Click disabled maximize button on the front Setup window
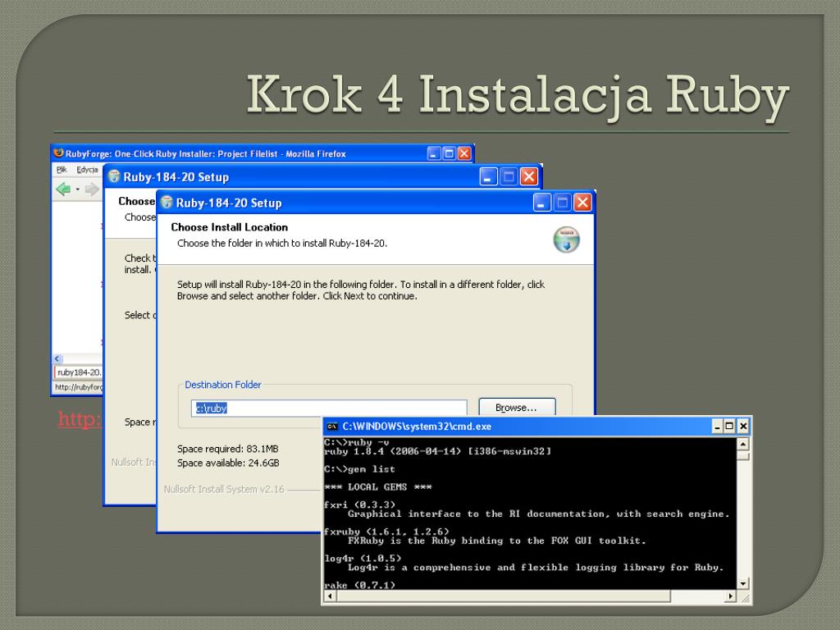 (x=562, y=203)
